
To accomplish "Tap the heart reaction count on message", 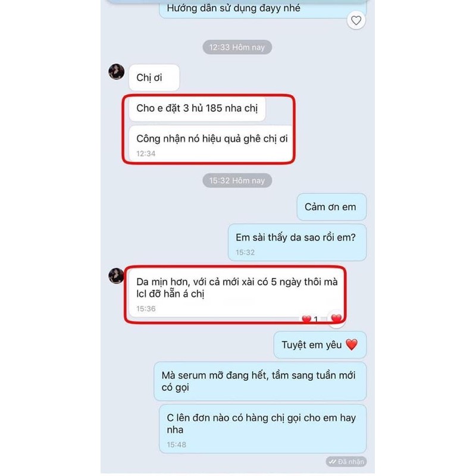I will tap(310, 319).
